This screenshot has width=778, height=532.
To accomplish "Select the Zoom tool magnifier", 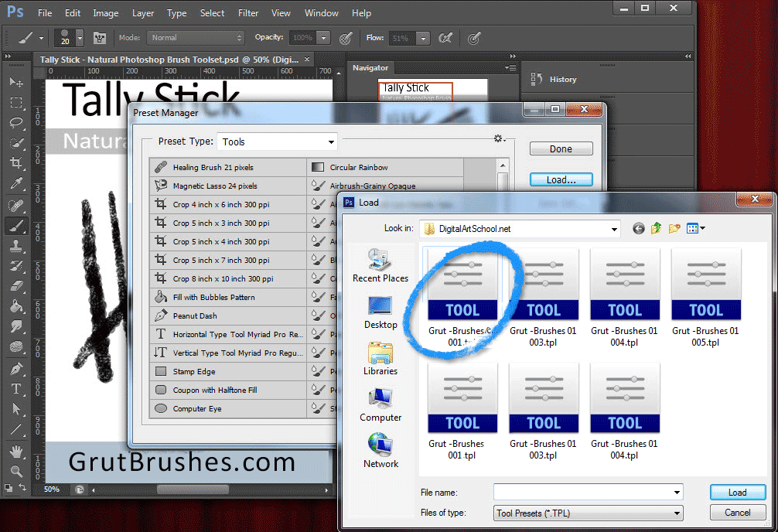I will click(15, 471).
